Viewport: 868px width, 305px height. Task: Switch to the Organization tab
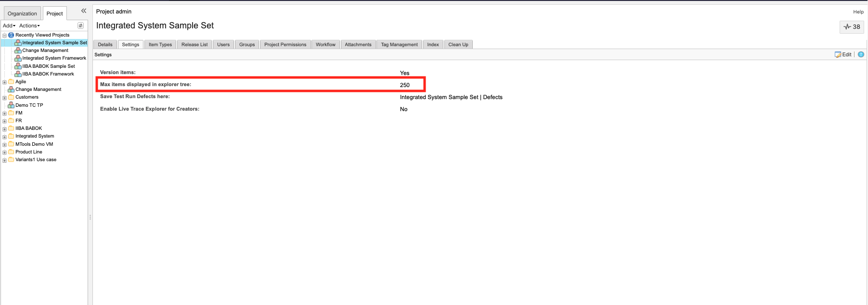[x=22, y=13]
